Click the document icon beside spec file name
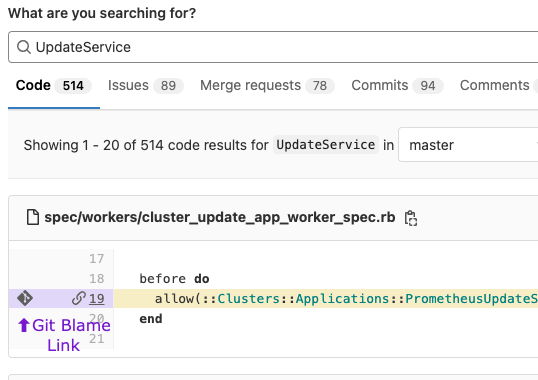Viewport: 538px width, 380px height. (x=33, y=217)
